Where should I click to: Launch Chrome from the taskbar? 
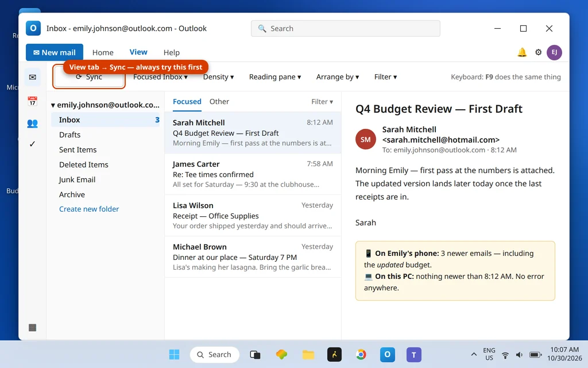(x=361, y=354)
